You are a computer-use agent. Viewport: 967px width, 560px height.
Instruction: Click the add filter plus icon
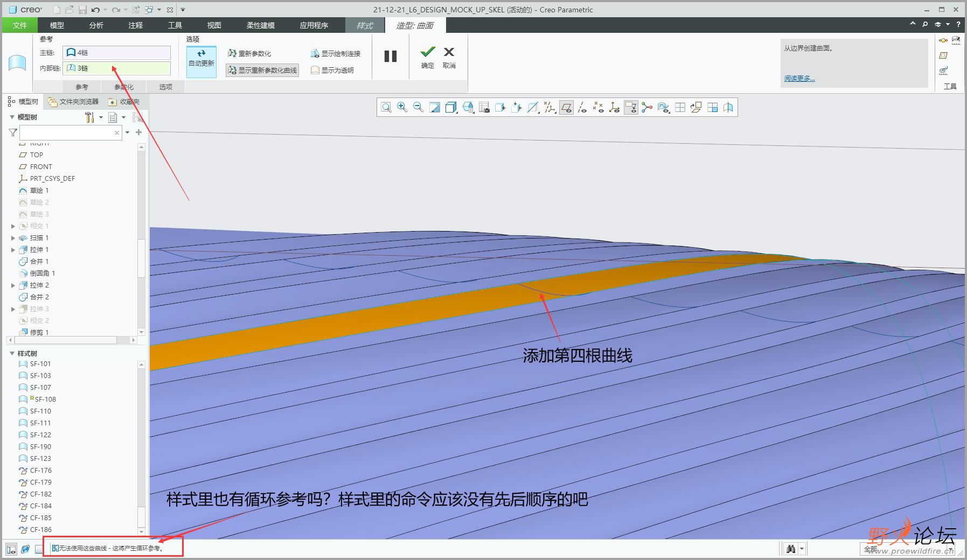point(138,132)
